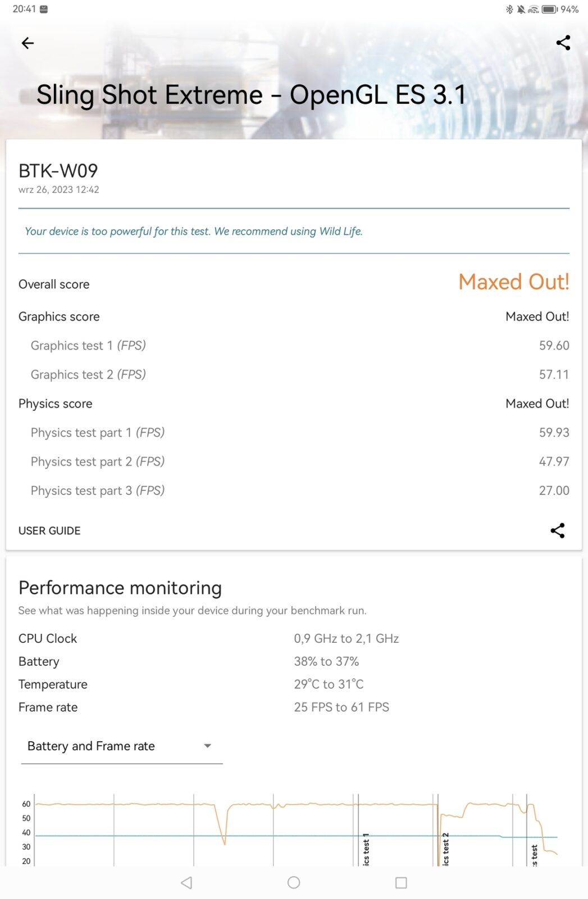This screenshot has width=588, height=899.
Task: Tap the orange Maxed Out overall score
Action: 513,282
